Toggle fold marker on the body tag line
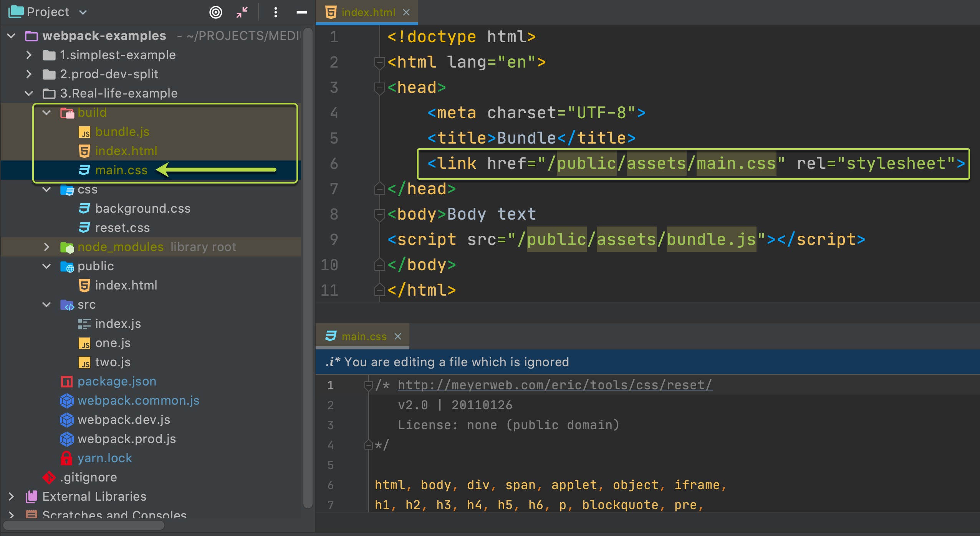This screenshot has width=980, height=536. pyautogui.click(x=379, y=214)
